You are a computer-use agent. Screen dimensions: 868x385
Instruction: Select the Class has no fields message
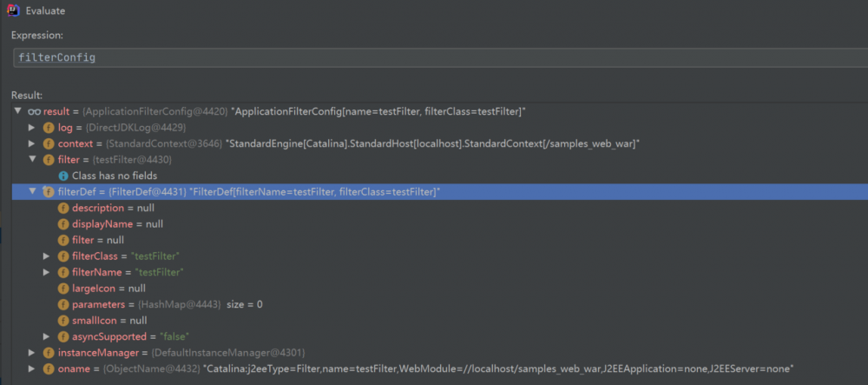(115, 176)
